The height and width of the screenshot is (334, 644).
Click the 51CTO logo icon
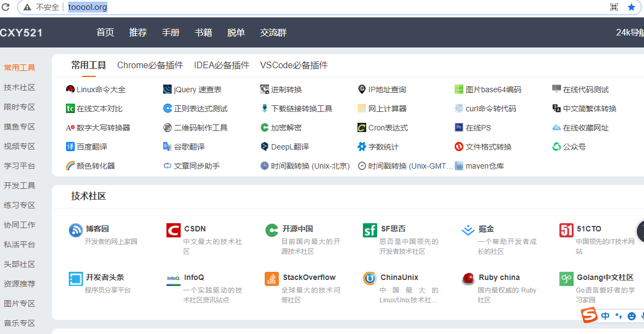[566, 230]
